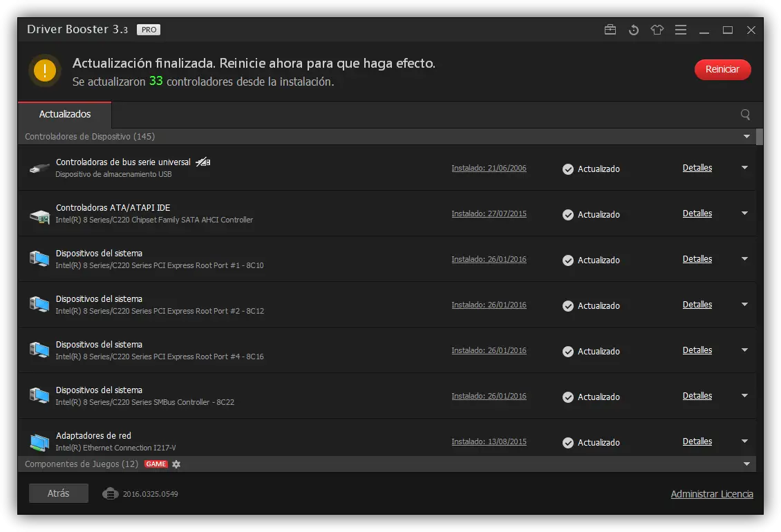Expand dropdown arrow for Ethernet Connection row
Image resolution: width=781 pixels, height=532 pixels.
point(744,441)
